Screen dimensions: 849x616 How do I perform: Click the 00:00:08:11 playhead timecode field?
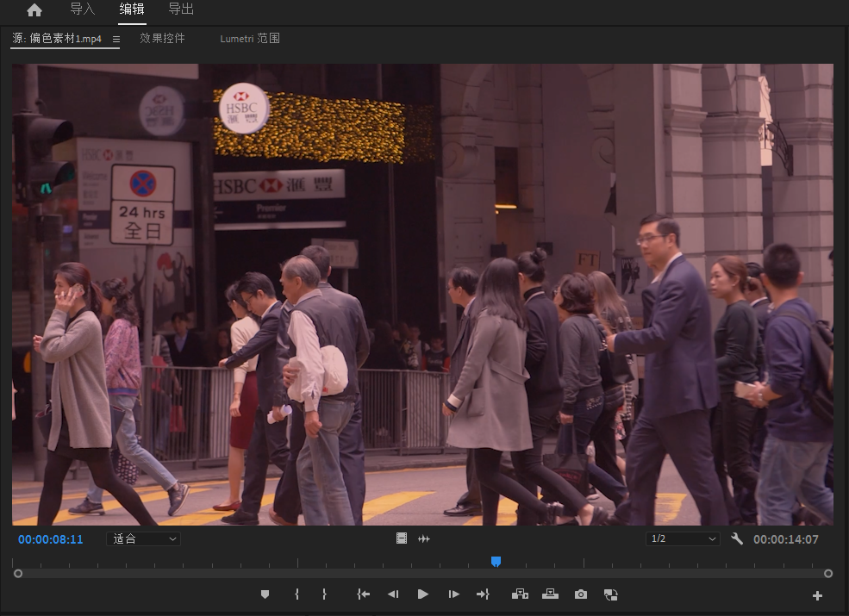coord(51,539)
